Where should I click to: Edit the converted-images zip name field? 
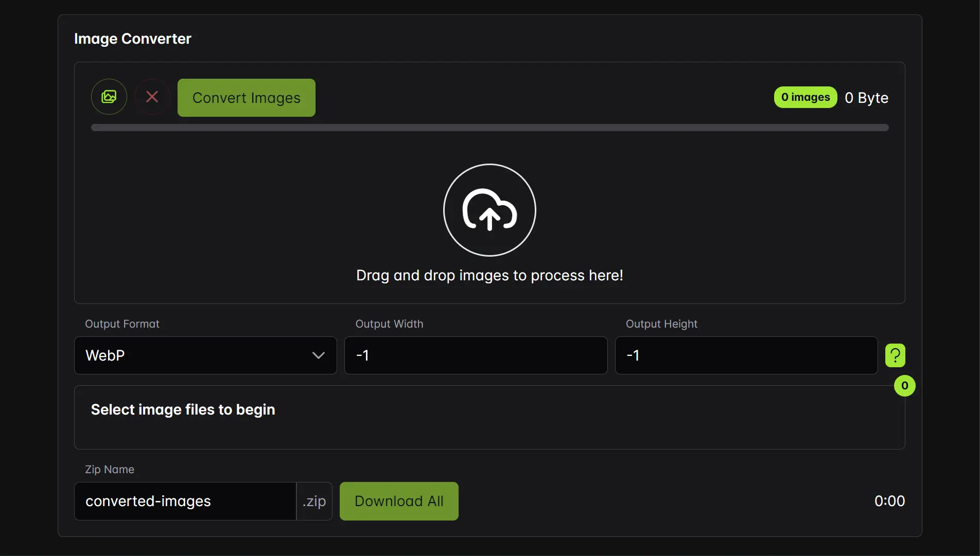(x=185, y=501)
